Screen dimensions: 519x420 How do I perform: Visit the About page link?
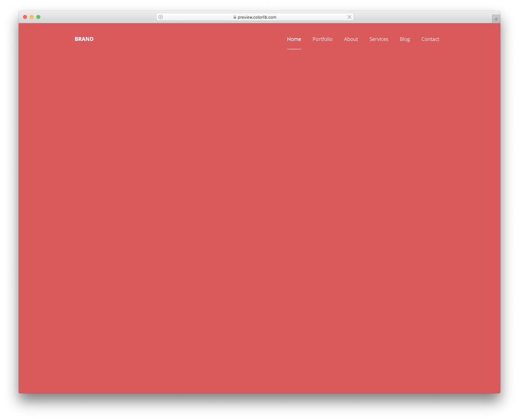[x=351, y=39]
